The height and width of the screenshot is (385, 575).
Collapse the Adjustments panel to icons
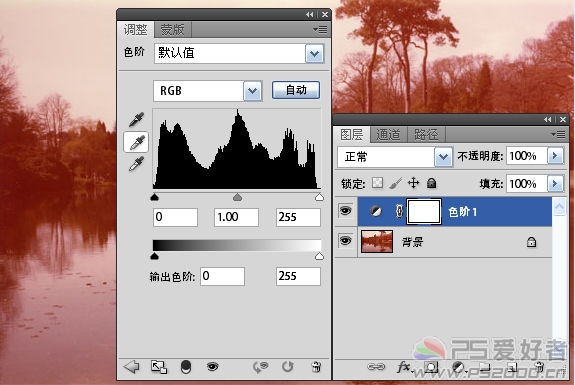pos(310,14)
